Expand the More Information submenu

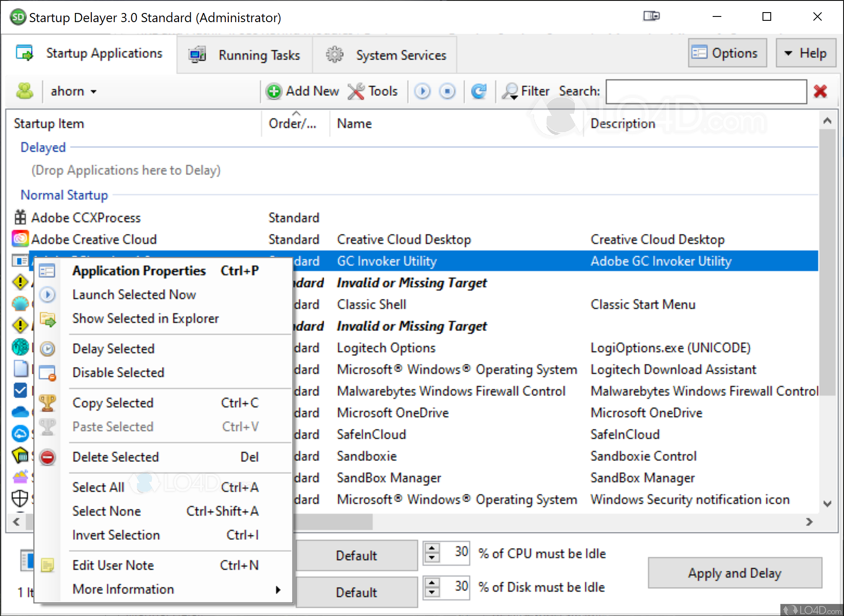point(123,589)
